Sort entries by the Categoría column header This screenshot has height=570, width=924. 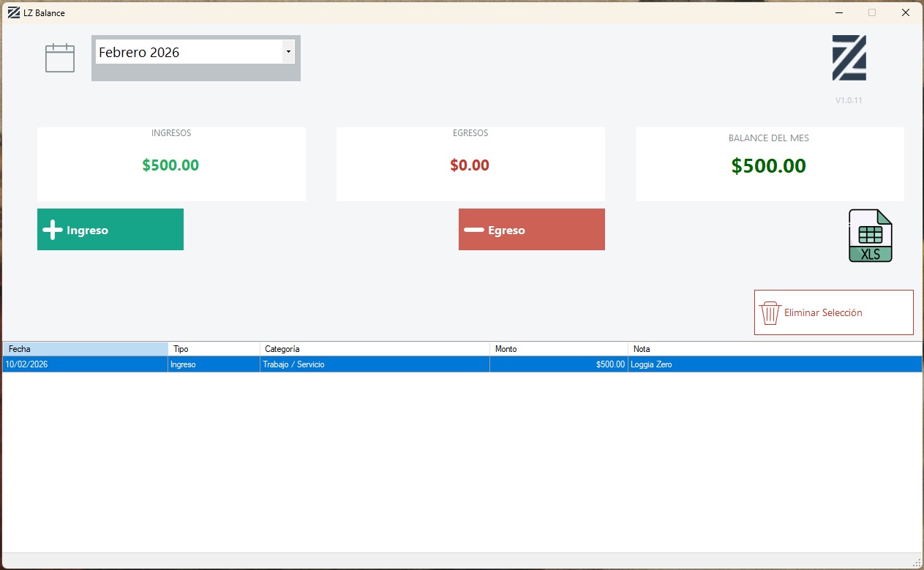pos(375,349)
